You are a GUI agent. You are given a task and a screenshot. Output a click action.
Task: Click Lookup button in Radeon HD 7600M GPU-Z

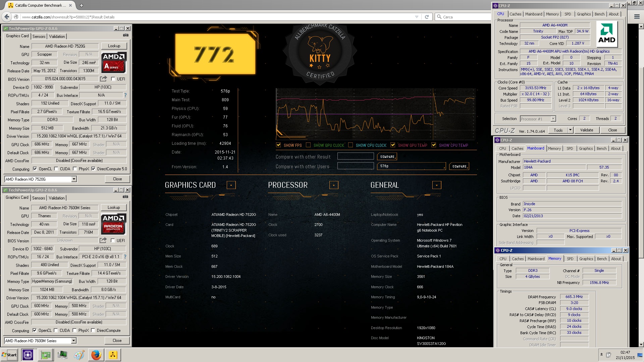click(x=114, y=207)
